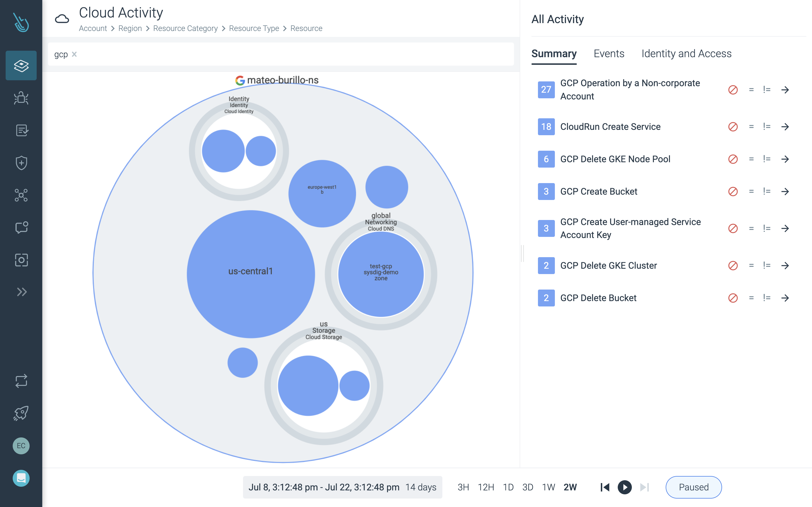Remove the gcp filter chip
Image resolution: width=812 pixels, height=507 pixels.
coord(74,54)
